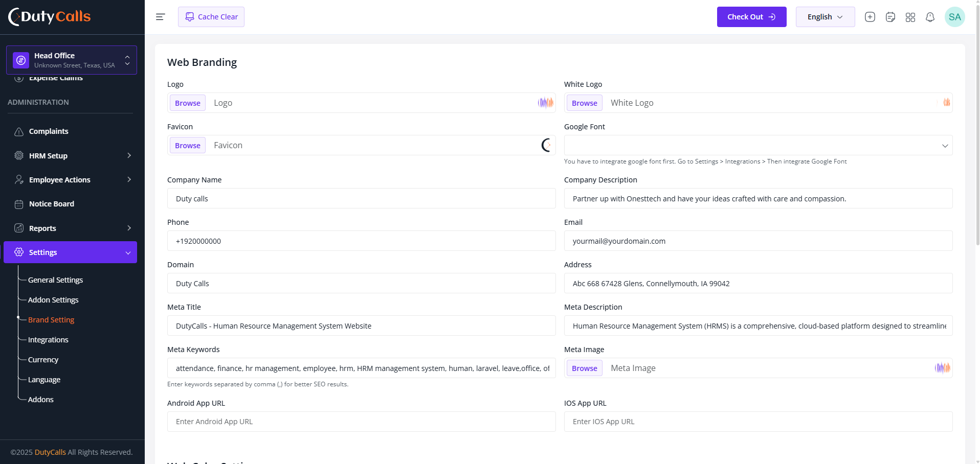Click the Meta Image preview thumbnail
Image resolution: width=980 pixels, height=464 pixels.
point(942,368)
